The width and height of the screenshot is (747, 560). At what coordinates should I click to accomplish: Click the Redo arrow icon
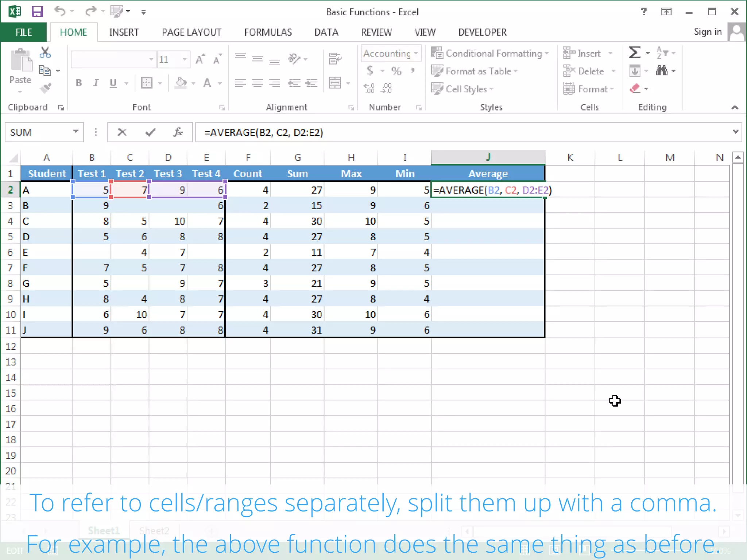pos(90,11)
